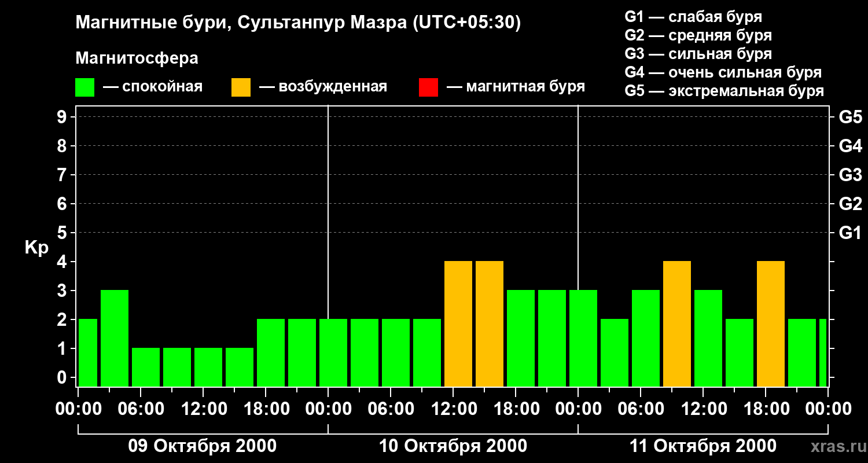The image size is (868, 463).
Task: Click 'G4 — очень сильная буря' legend line
Action: [723, 72]
